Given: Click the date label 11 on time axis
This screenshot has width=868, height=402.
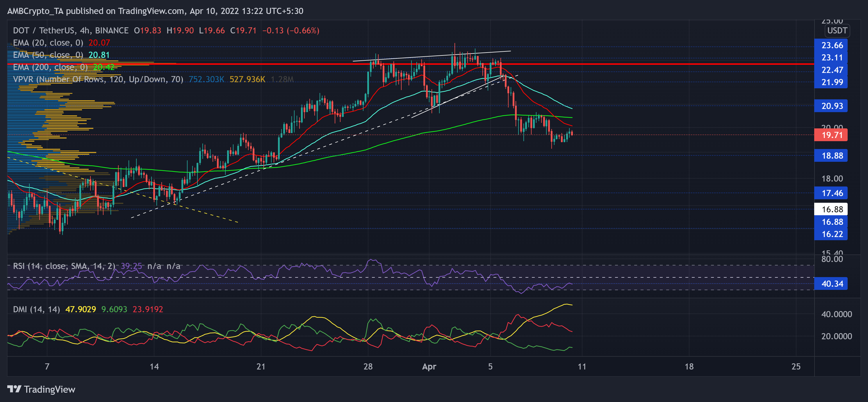Looking at the screenshot, I should click(x=582, y=366).
